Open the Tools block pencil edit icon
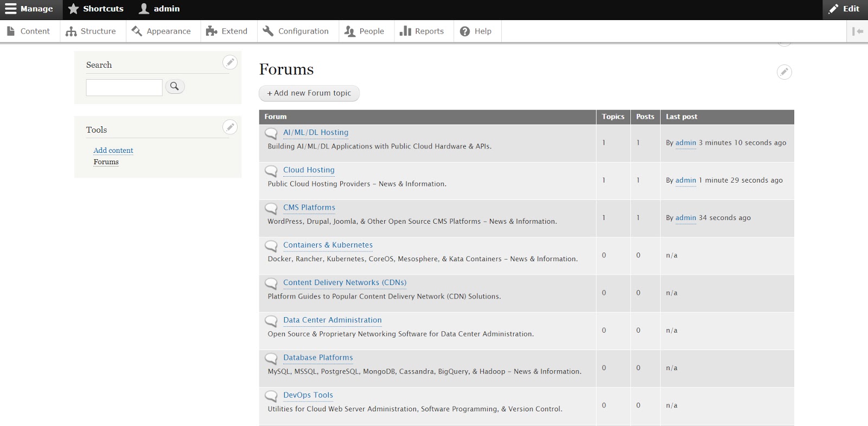The height and width of the screenshot is (426, 868). pyautogui.click(x=230, y=127)
